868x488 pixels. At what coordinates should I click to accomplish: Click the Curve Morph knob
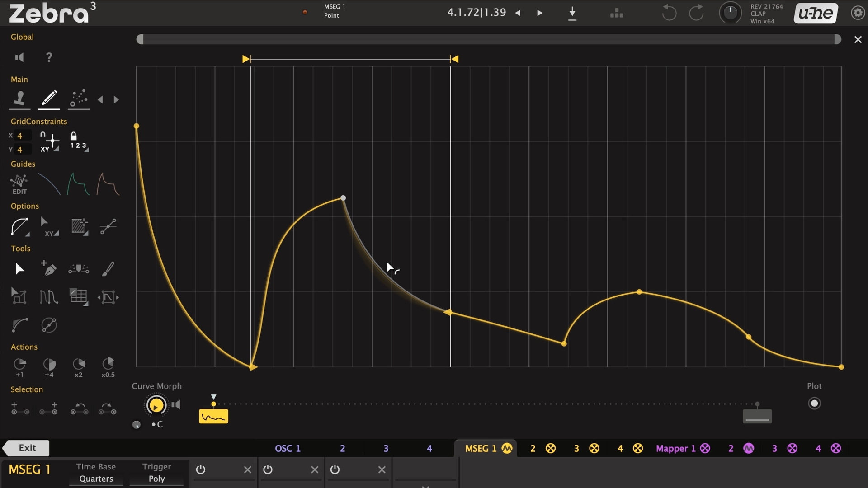(x=156, y=405)
